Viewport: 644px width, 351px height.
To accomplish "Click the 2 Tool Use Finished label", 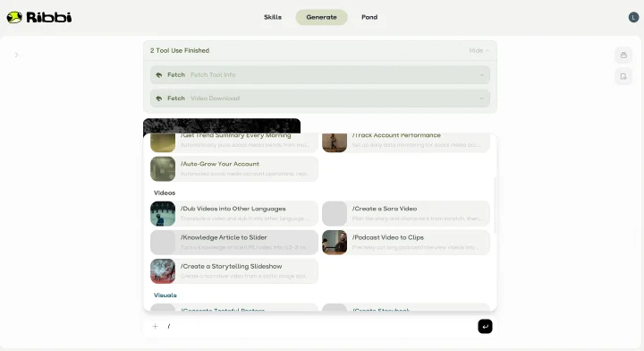I will point(180,50).
